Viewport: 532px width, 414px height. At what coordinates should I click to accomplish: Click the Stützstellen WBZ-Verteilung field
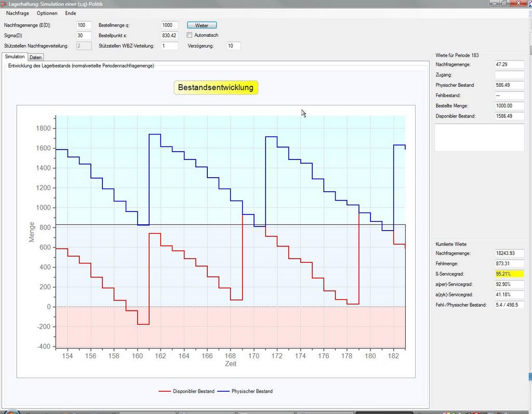point(170,46)
